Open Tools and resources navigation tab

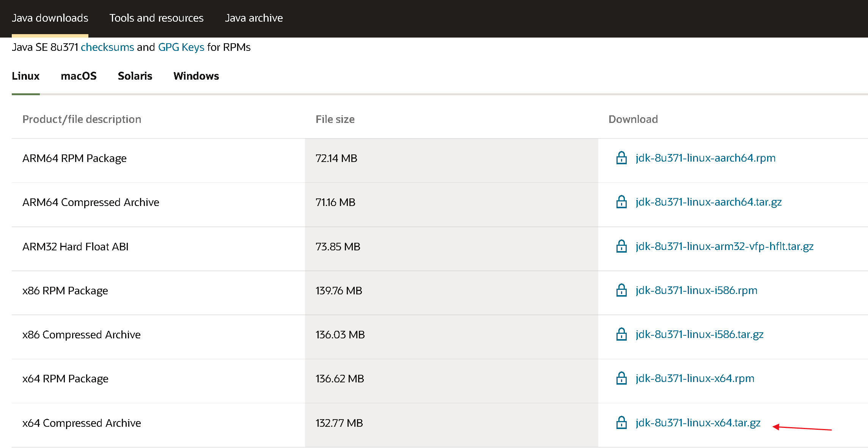[x=156, y=18]
